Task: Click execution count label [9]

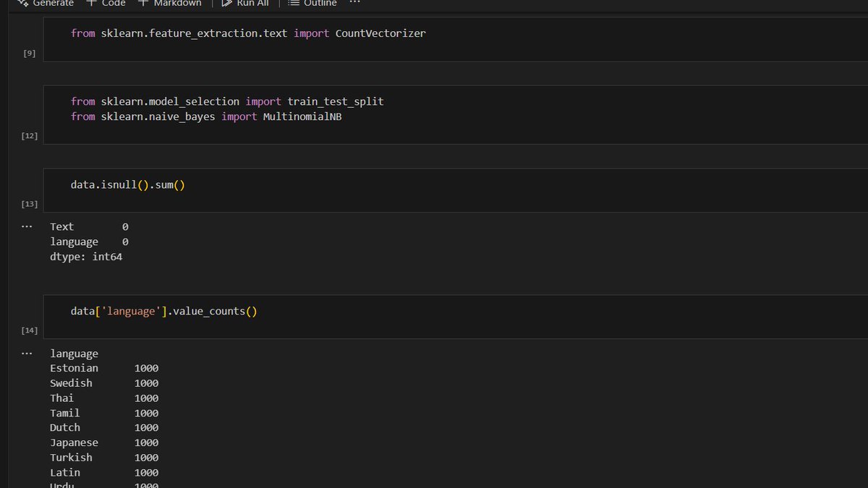Action: (30, 53)
